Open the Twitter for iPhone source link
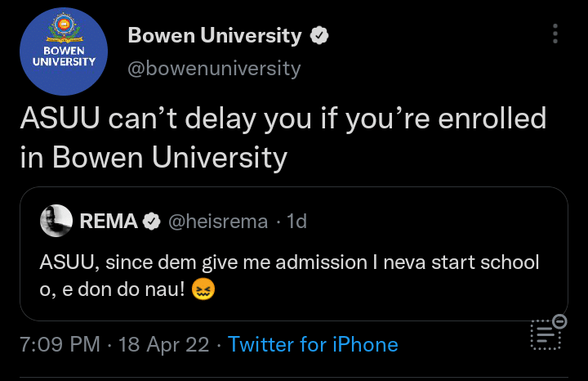 [313, 344]
